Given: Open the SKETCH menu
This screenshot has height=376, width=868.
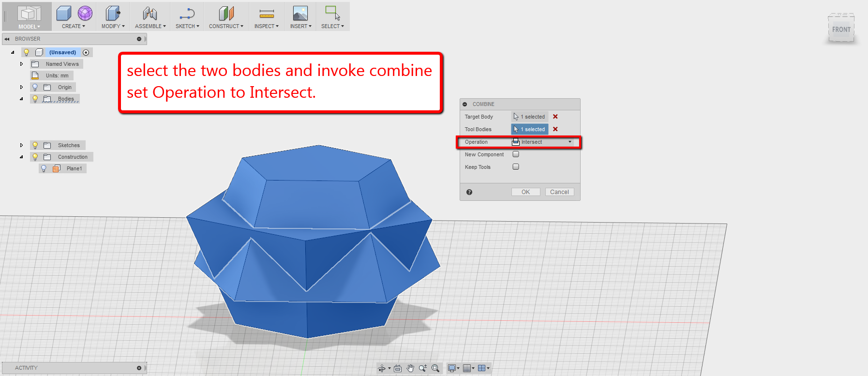Looking at the screenshot, I should [187, 26].
